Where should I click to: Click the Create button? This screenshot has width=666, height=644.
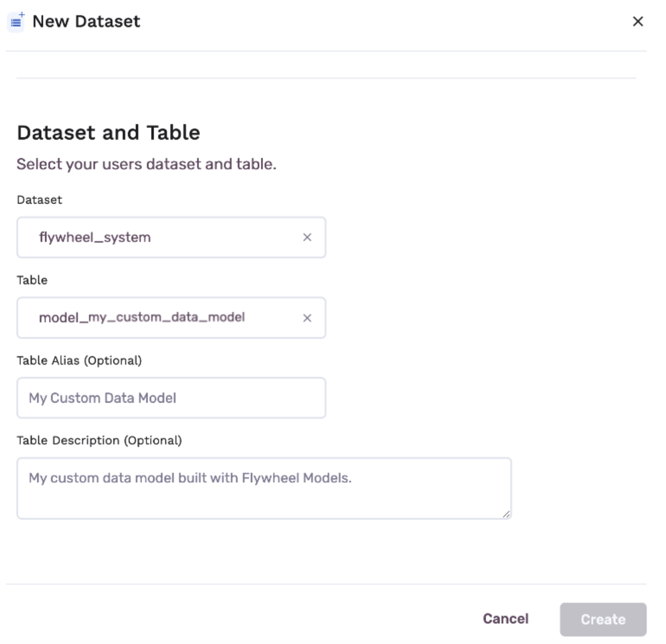click(x=603, y=619)
